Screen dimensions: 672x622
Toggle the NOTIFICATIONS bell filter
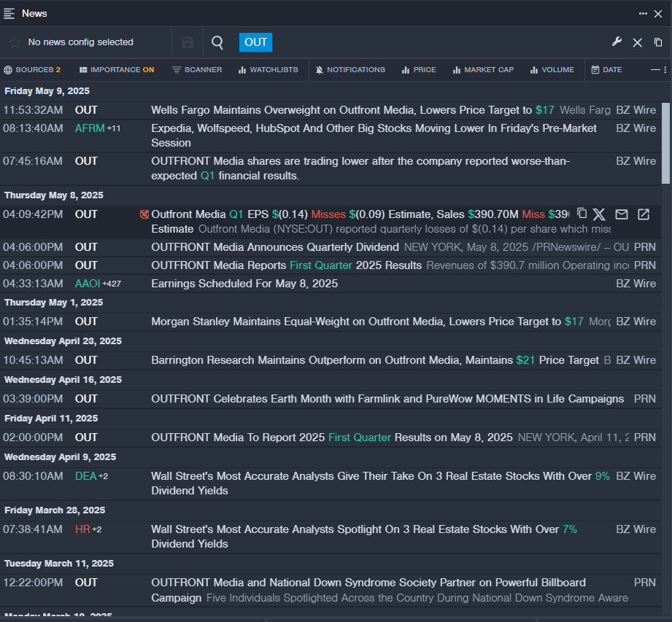[350, 69]
